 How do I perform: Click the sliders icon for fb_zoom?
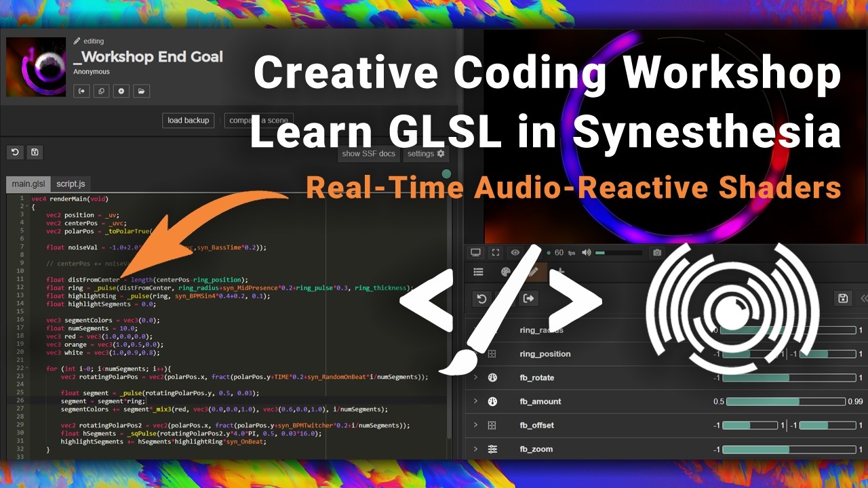(492, 449)
